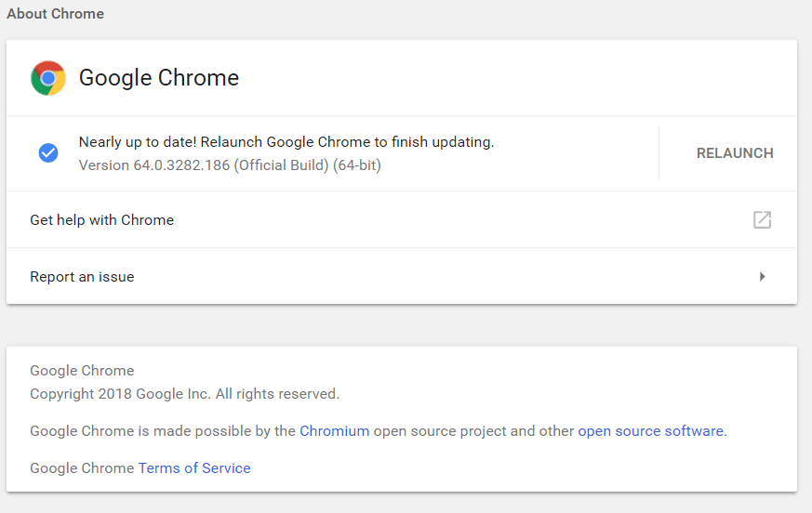Click the About Chrome page heading
Screen dimensions: 812x513
(55, 14)
